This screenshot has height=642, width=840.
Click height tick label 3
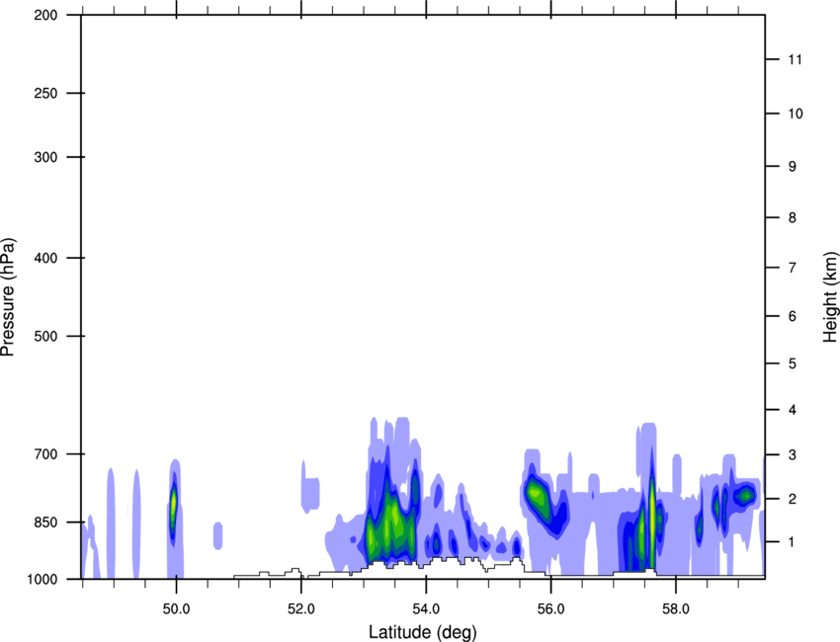(793, 454)
